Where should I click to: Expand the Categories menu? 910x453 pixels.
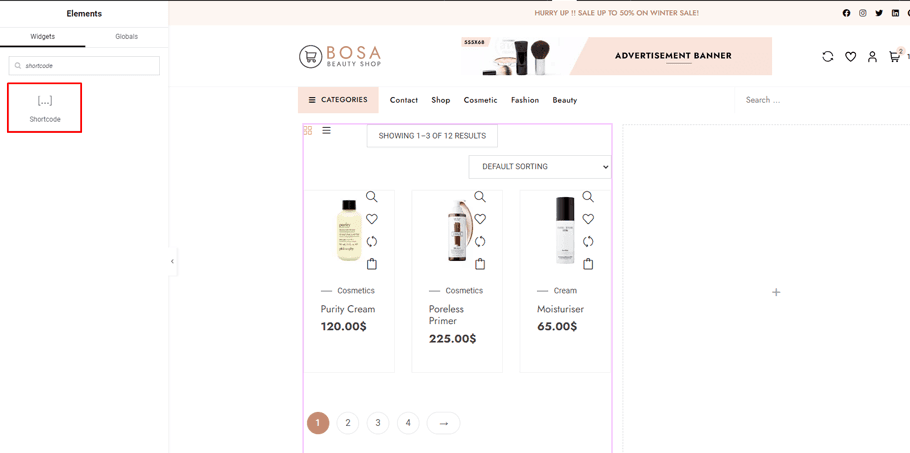coord(338,100)
